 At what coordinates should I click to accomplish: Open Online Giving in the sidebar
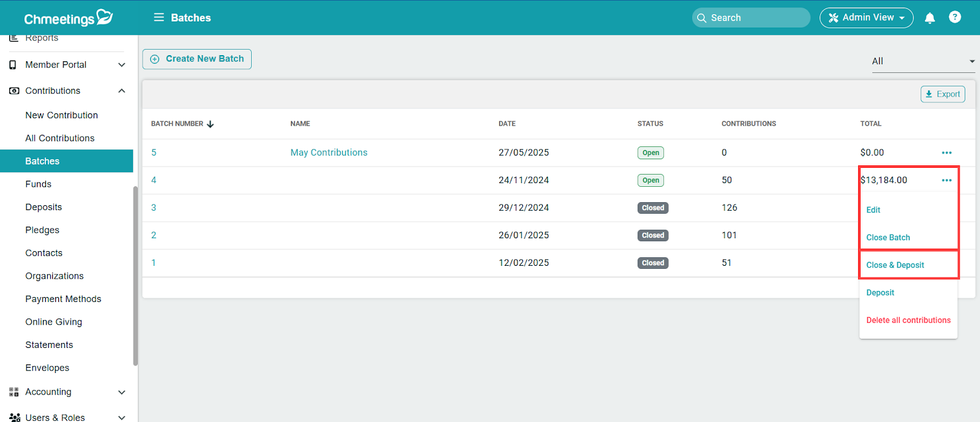(53, 322)
